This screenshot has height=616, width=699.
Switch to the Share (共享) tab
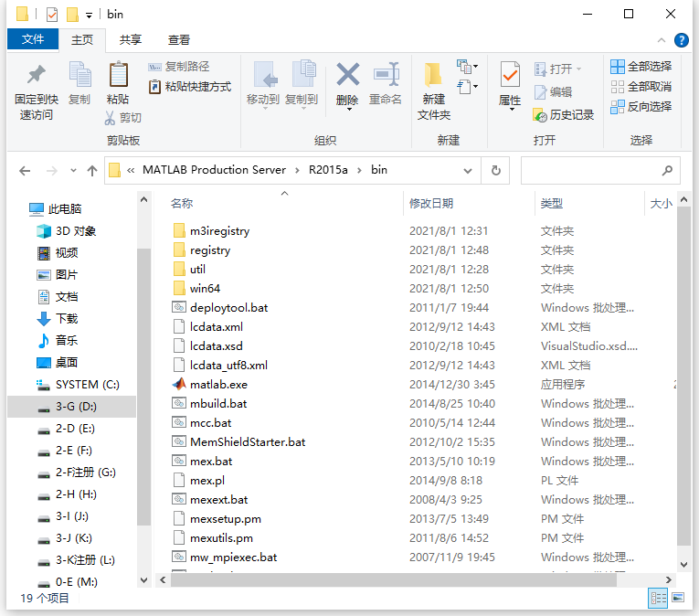click(x=130, y=39)
